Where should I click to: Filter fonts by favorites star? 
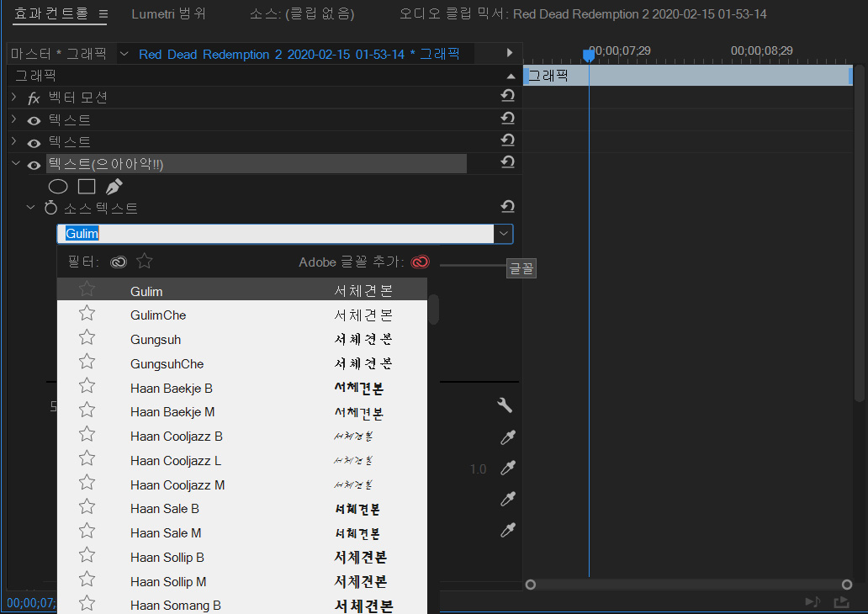coord(145,261)
